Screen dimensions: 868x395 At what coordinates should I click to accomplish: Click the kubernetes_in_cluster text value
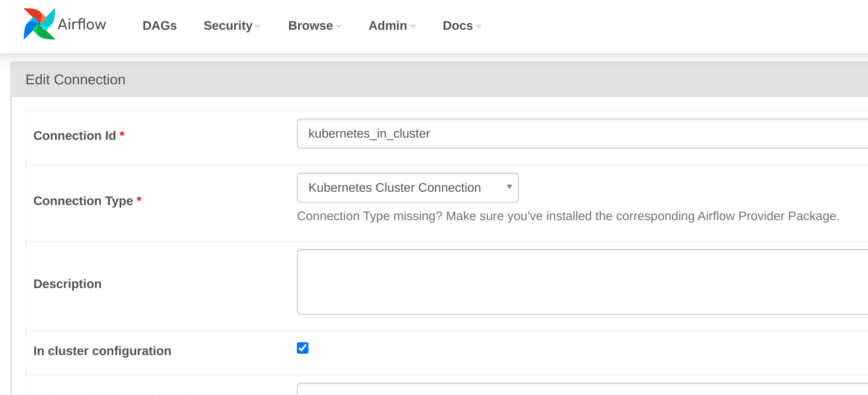point(370,134)
